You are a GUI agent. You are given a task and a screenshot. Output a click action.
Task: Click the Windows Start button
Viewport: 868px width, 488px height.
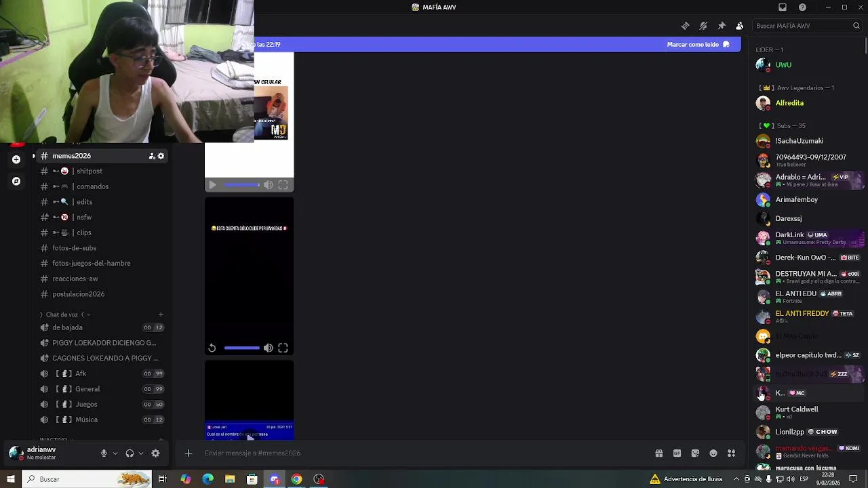10,479
